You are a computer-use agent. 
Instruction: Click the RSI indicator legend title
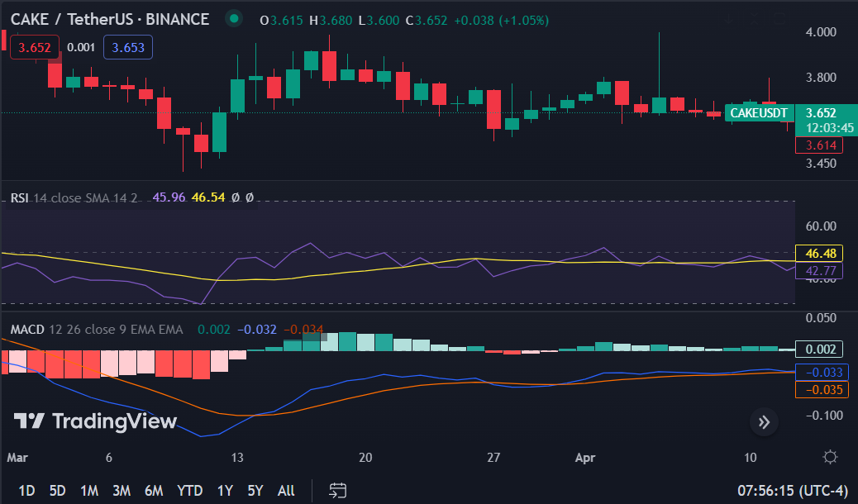click(19, 197)
